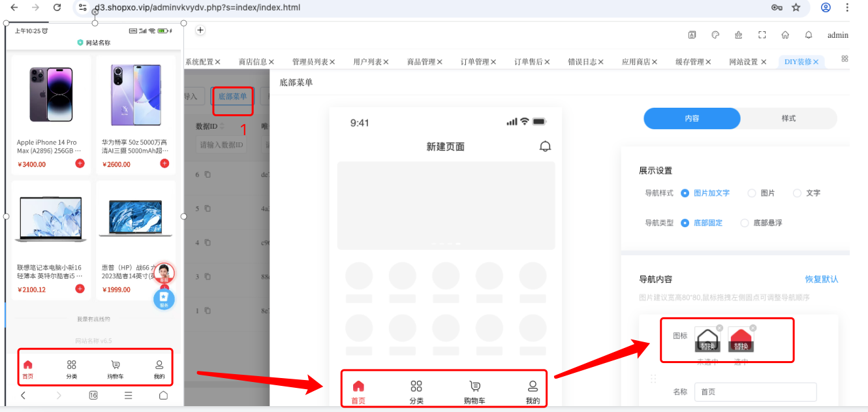Close the 错误日志 tab
Image resolution: width=868 pixels, height=412 pixels.
point(600,62)
